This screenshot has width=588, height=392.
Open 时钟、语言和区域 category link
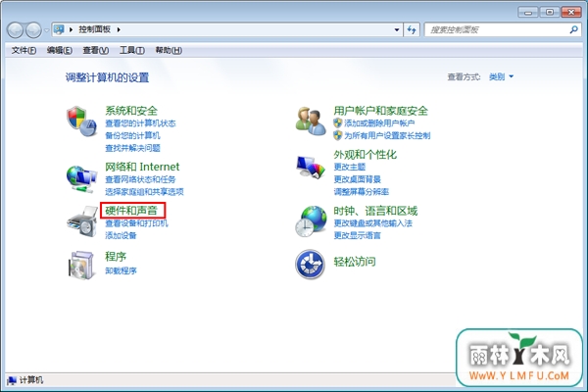pyautogui.click(x=375, y=211)
